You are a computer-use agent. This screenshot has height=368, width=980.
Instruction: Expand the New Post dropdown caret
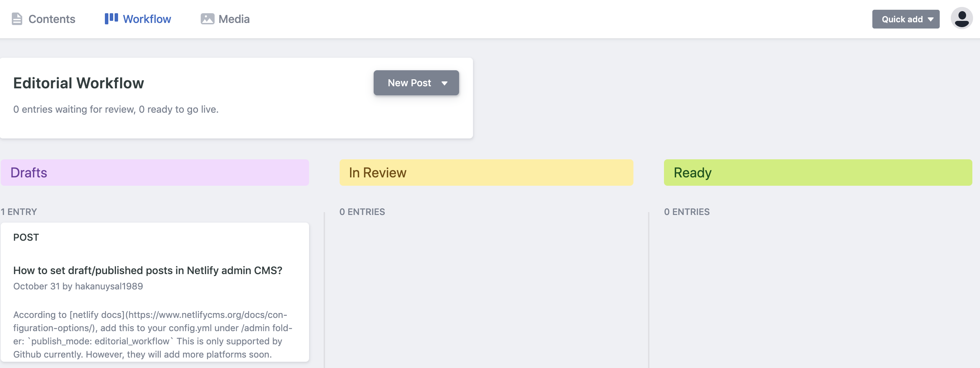[445, 83]
